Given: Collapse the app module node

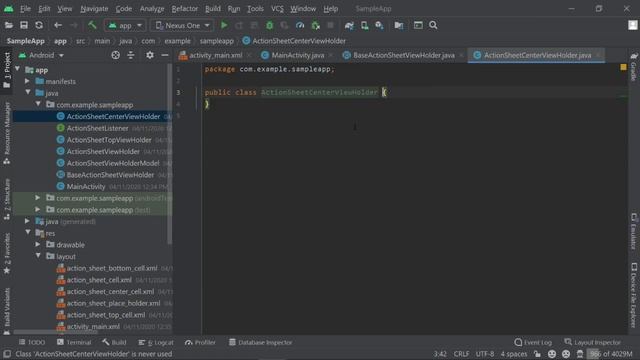Looking at the screenshot, I should pyautogui.click(x=18, y=69).
